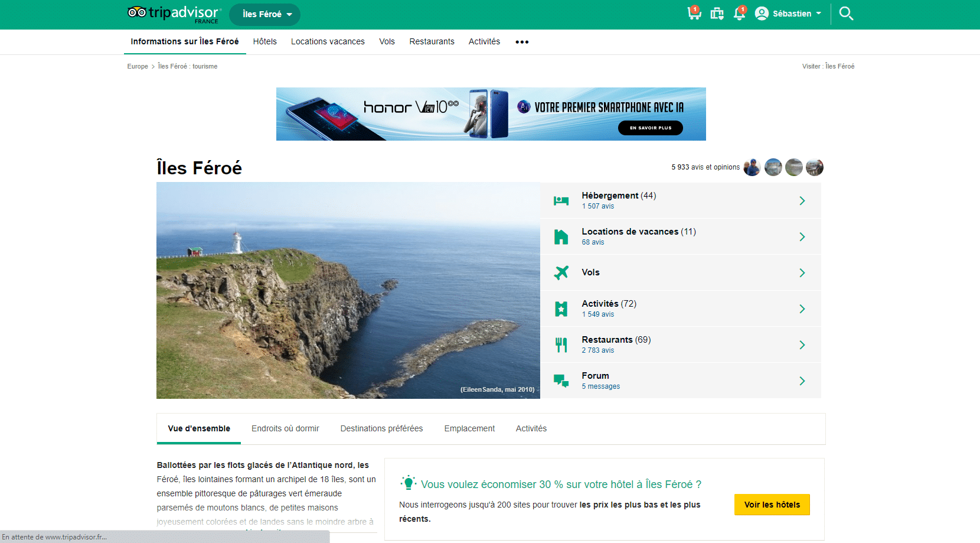Expand the Sébastien account menu

point(788,14)
